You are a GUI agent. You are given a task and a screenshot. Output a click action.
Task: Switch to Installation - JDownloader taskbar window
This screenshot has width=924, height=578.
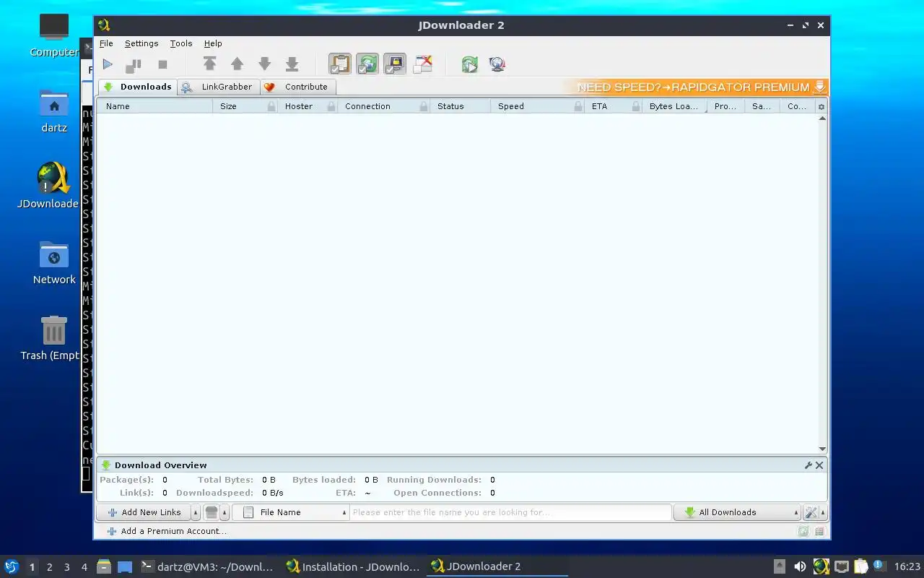[353, 566]
